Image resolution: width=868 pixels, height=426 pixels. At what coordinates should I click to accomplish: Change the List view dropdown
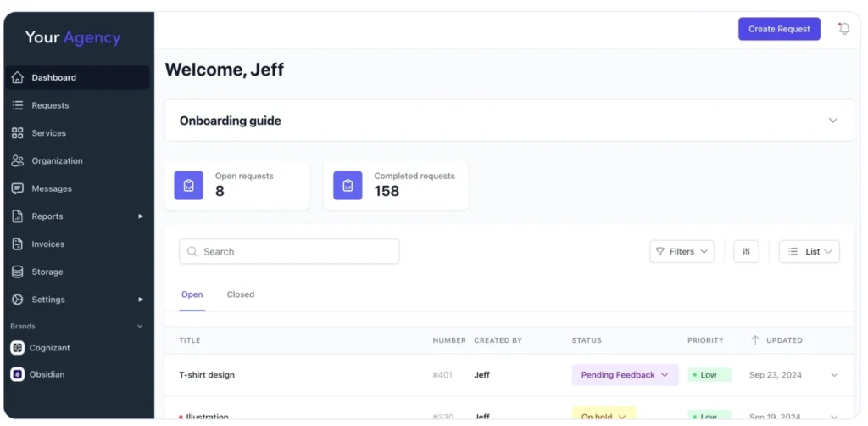[809, 251]
